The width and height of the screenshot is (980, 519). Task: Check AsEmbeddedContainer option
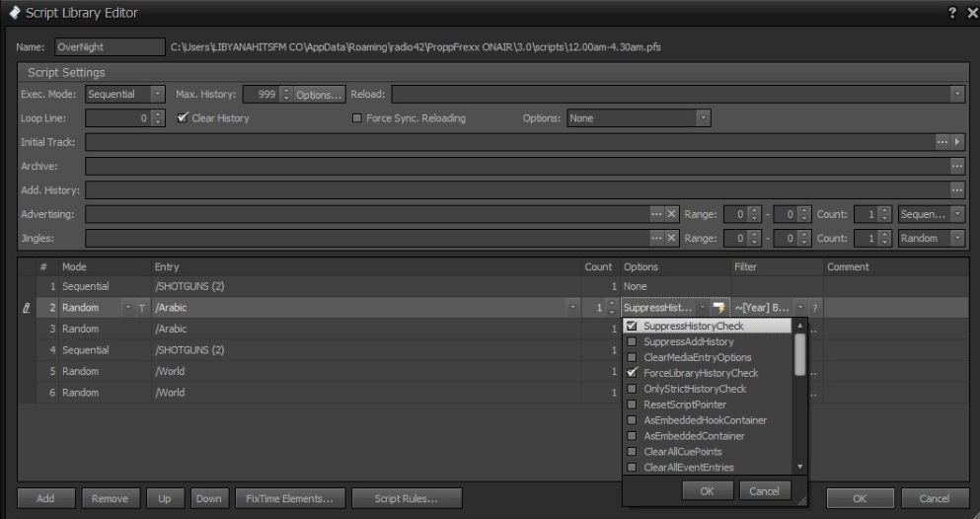[x=632, y=436]
